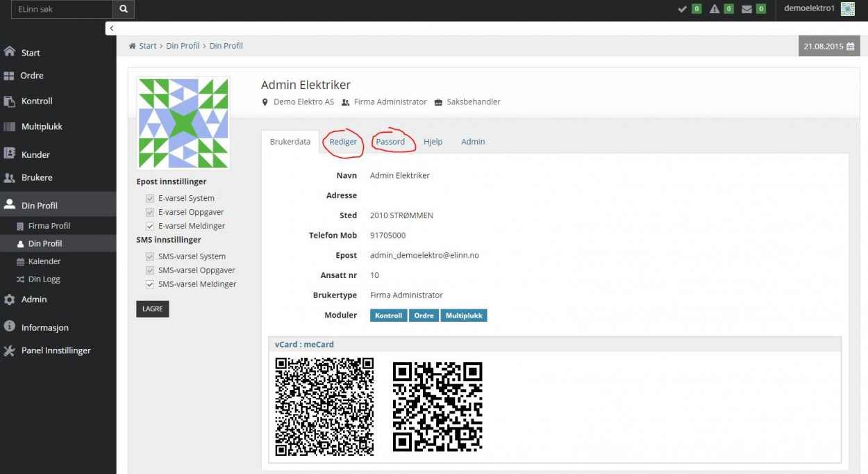Open Panel Innstillinger in the sidebar
The image size is (868, 474).
tap(58, 350)
